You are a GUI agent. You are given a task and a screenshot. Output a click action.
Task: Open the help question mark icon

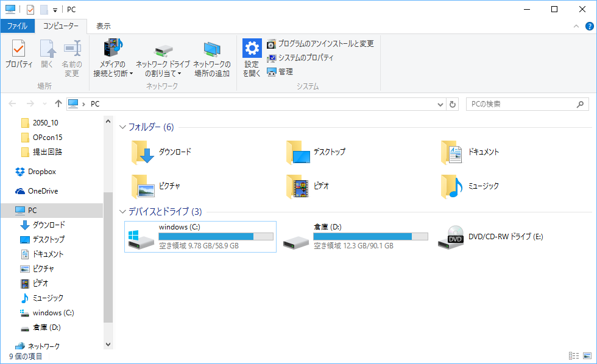click(x=590, y=26)
